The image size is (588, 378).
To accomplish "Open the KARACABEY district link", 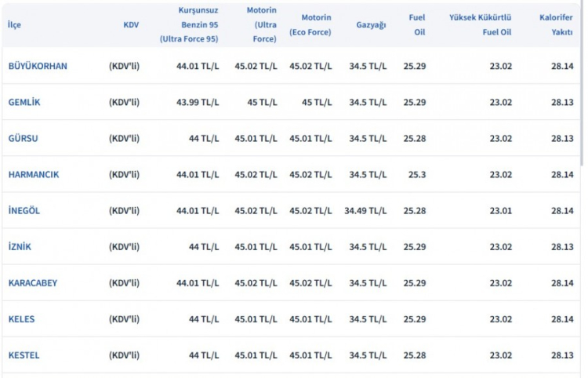I will coord(33,283).
